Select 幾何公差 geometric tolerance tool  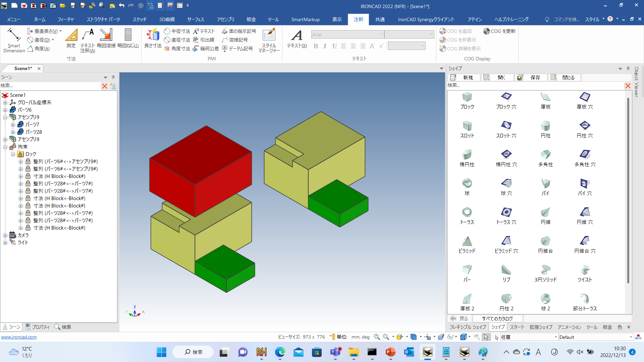206,49
